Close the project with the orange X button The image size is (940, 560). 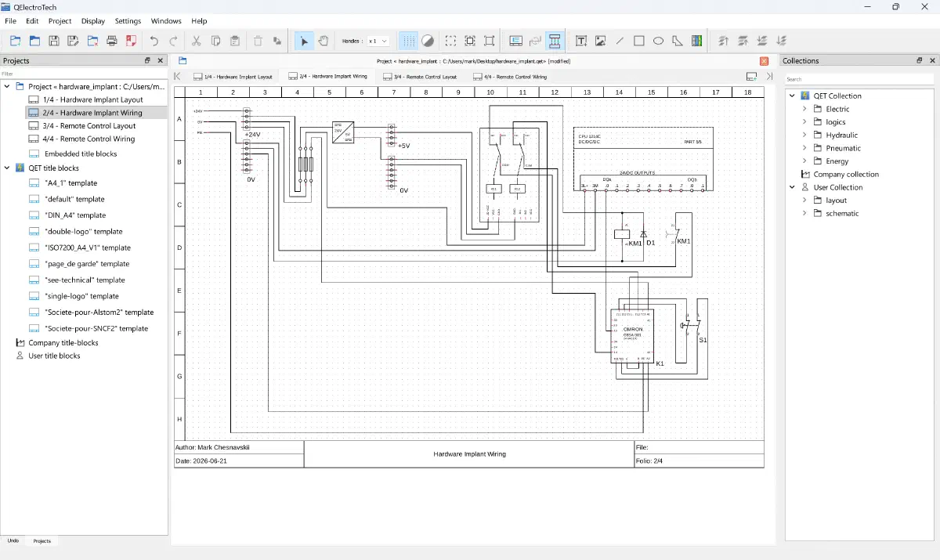tap(765, 60)
